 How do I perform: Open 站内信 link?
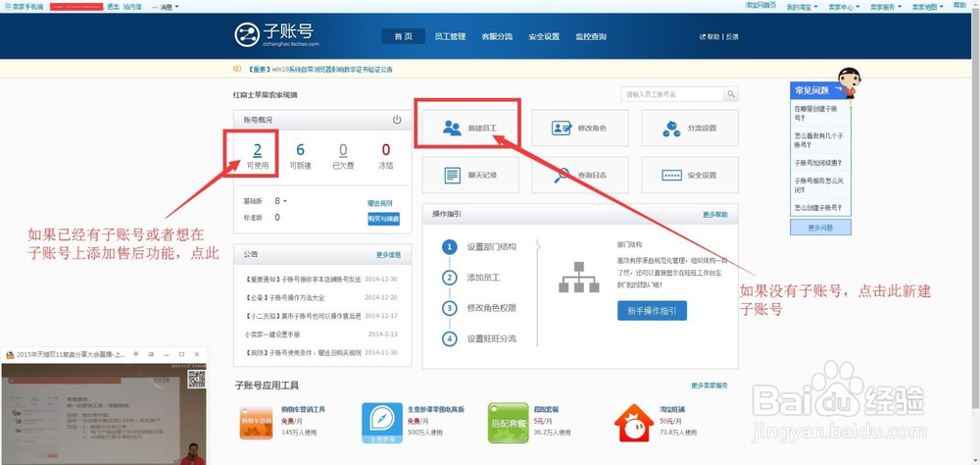(x=132, y=7)
